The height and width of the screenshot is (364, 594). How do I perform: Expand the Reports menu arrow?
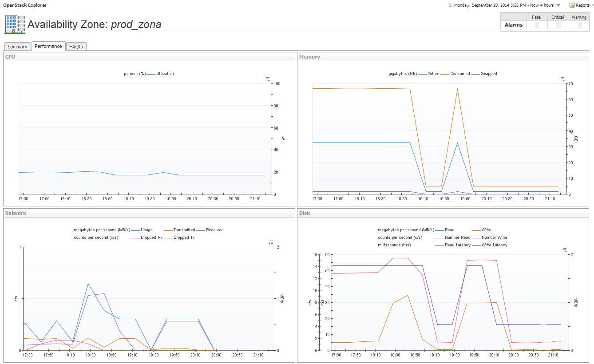click(x=592, y=5)
